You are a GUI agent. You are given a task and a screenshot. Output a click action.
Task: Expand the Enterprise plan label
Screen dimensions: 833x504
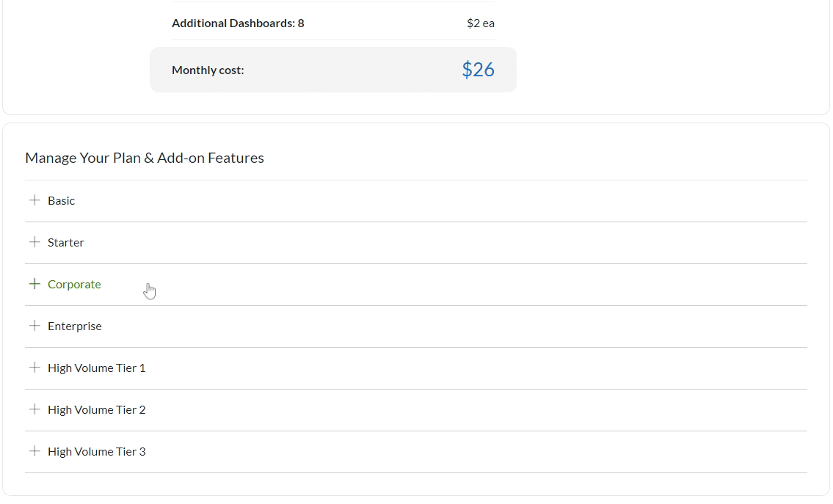pos(75,326)
